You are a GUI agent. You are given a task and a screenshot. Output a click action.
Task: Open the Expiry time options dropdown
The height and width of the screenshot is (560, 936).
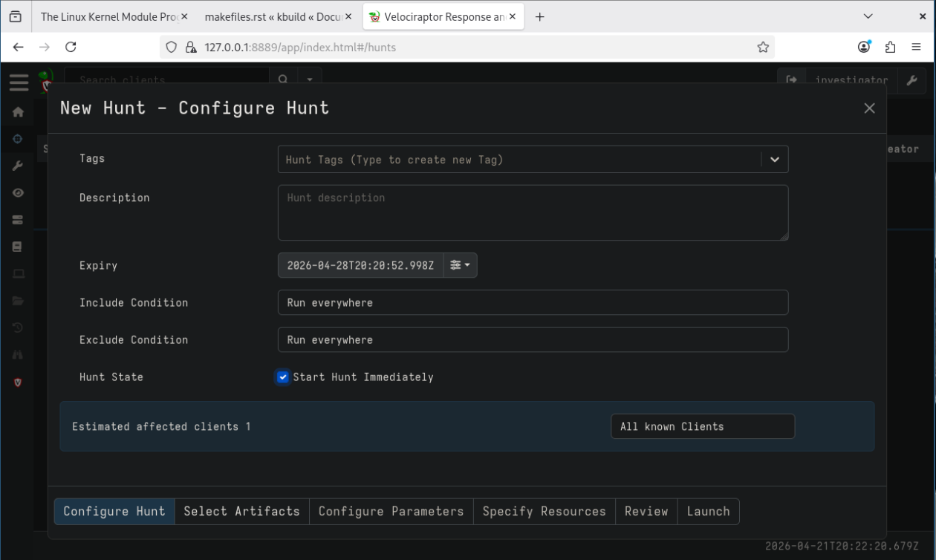[x=461, y=265]
